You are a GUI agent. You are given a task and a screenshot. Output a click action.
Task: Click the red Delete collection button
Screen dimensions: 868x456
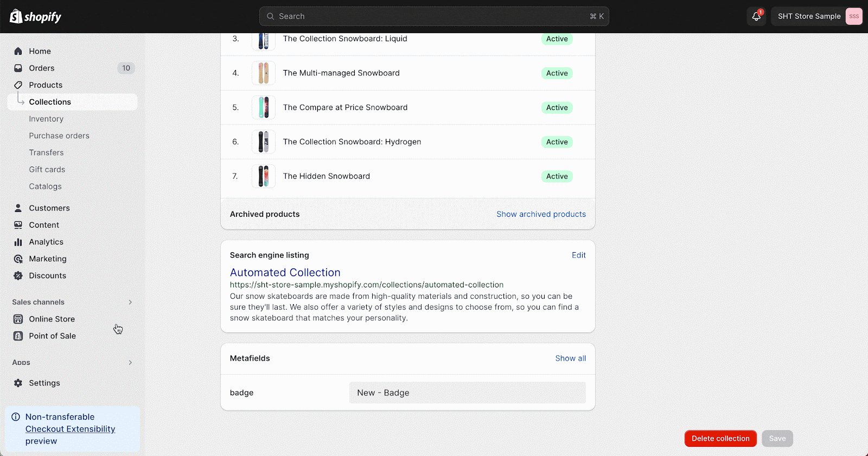pos(720,439)
